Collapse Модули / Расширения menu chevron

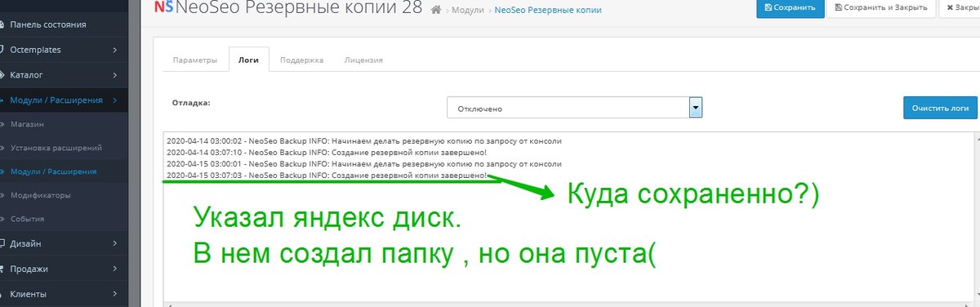(115, 100)
